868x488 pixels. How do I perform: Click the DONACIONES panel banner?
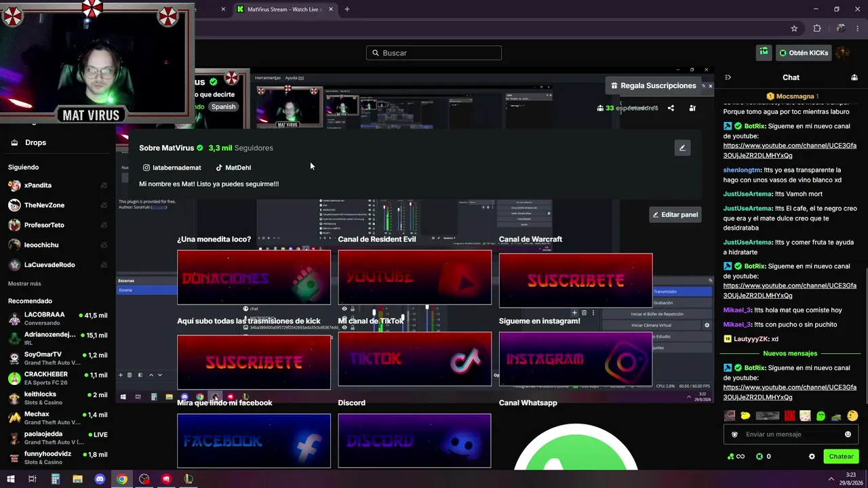[x=254, y=278]
